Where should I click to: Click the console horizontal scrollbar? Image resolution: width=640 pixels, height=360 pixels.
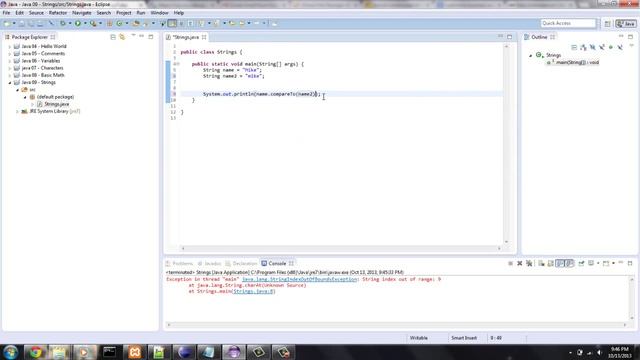click(x=396, y=325)
